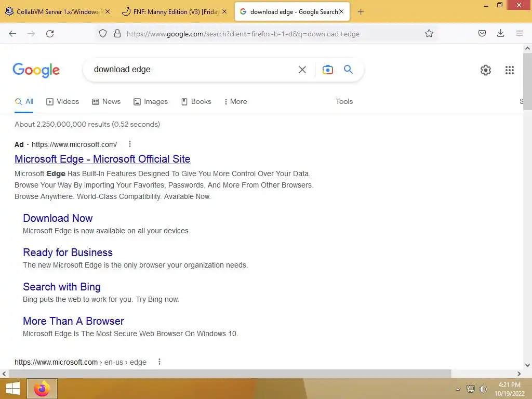Open the network icon in the system tray
The image size is (532, 399).
[471, 389]
